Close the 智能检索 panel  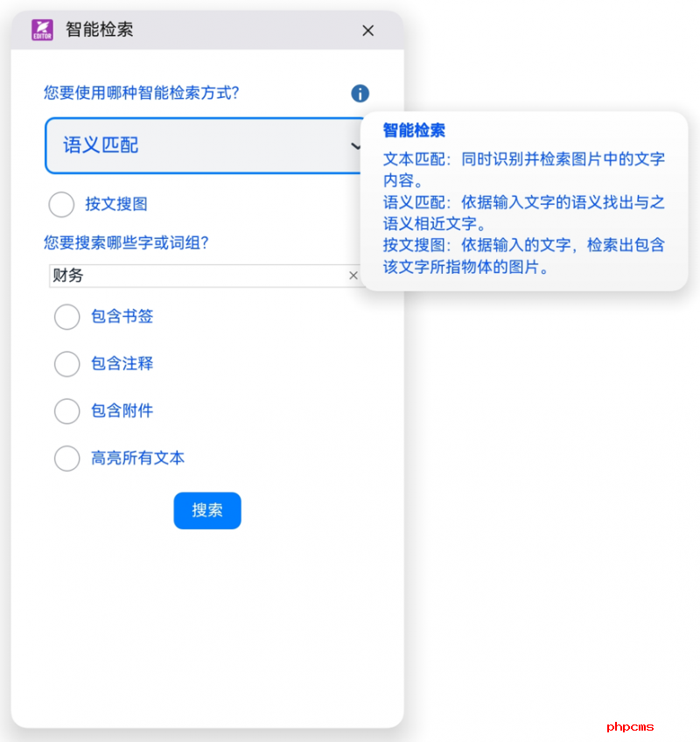click(x=368, y=31)
